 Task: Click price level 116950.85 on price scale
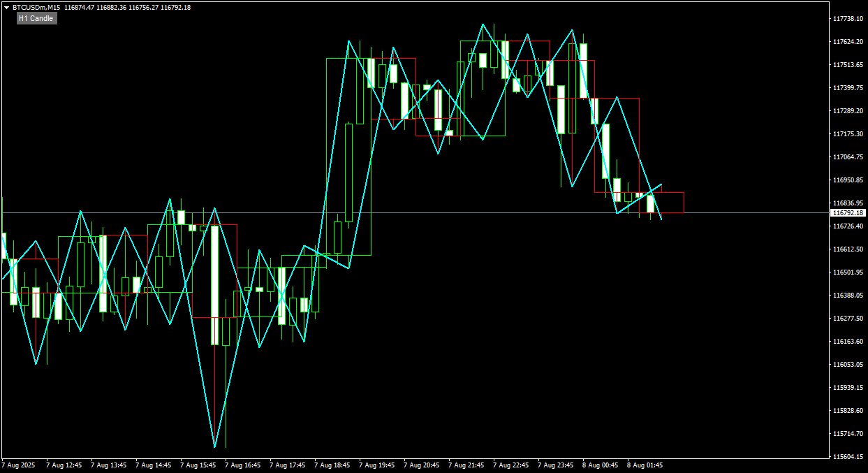[x=847, y=180]
